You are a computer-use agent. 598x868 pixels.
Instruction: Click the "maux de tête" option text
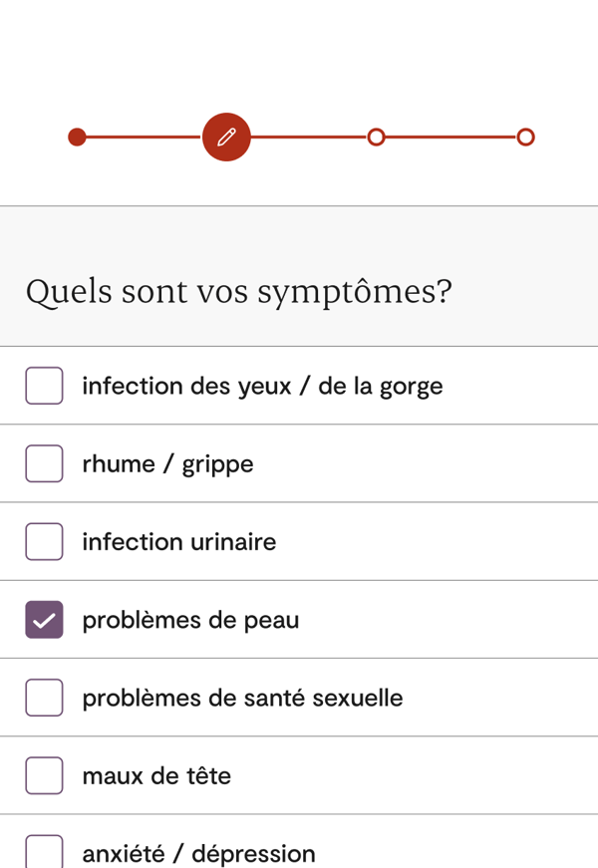[x=156, y=775]
